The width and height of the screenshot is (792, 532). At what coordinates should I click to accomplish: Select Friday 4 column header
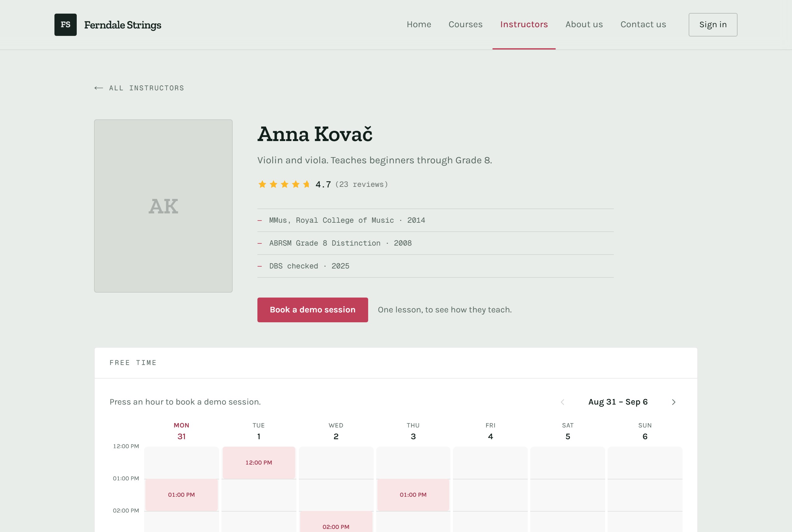pos(490,431)
